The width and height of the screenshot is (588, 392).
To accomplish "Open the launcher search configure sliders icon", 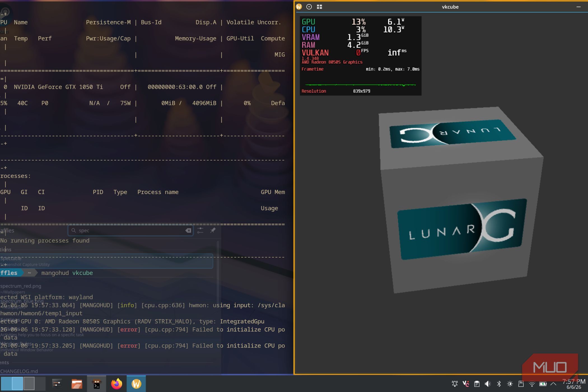I will tap(200, 230).
